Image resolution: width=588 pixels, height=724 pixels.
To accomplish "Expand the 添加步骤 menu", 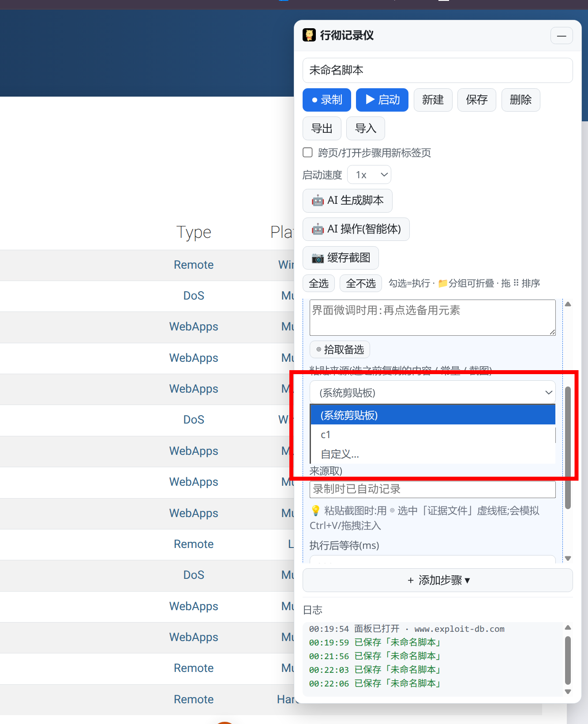I will (438, 580).
